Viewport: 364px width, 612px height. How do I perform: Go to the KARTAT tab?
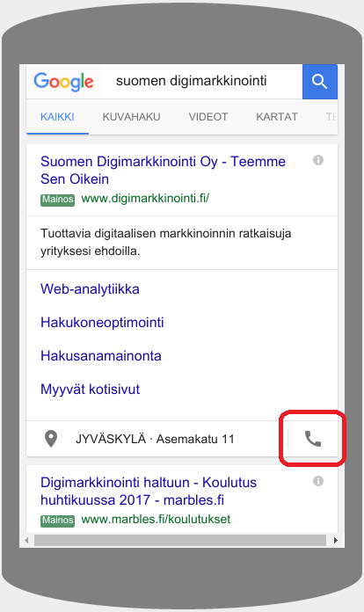point(277,117)
